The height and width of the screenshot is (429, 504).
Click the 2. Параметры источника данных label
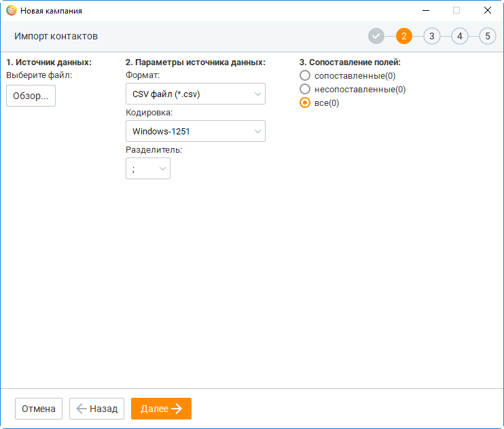pyautogui.click(x=196, y=62)
